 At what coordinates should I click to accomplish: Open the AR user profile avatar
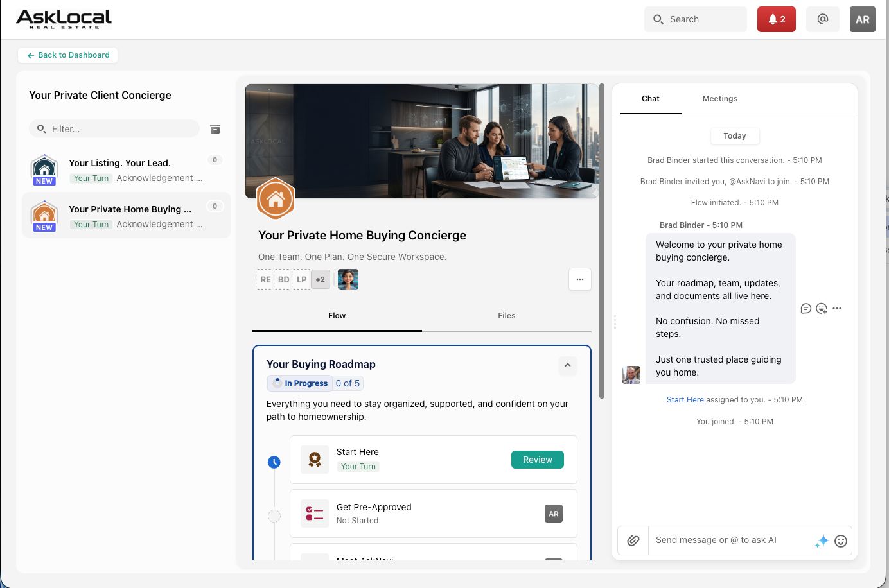pyautogui.click(x=863, y=19)
